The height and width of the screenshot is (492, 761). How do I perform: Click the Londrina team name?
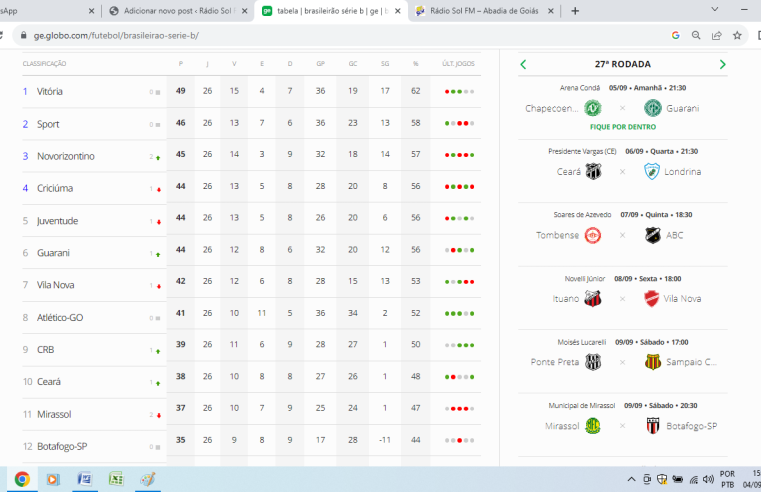(682, 172)
